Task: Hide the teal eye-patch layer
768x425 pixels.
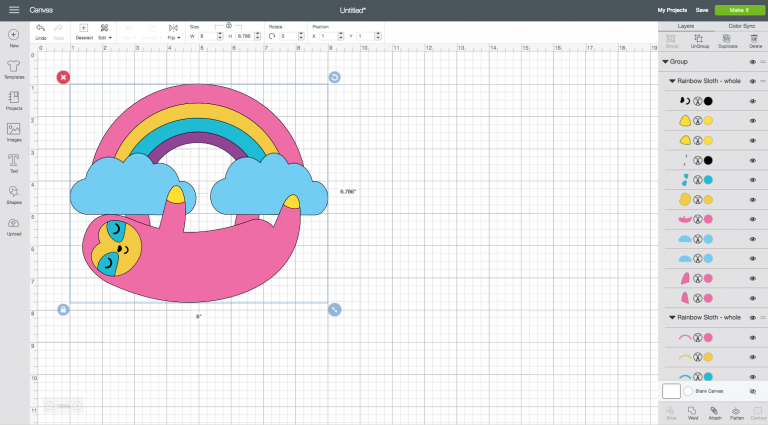Action: pyautogui.click(x=753, y=180)
